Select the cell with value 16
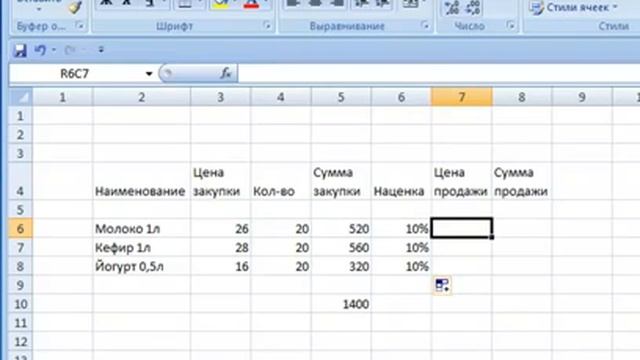 tap(220, 266)
